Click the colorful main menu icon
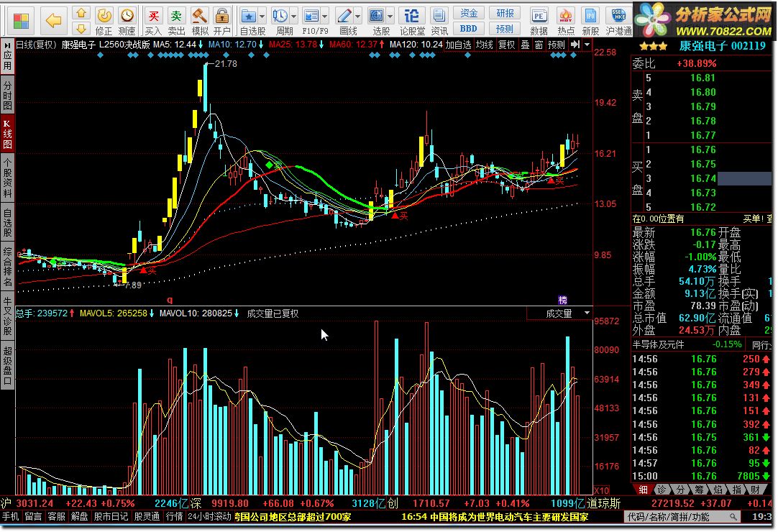This screenshot has width=778, height=532. [20, 20]
